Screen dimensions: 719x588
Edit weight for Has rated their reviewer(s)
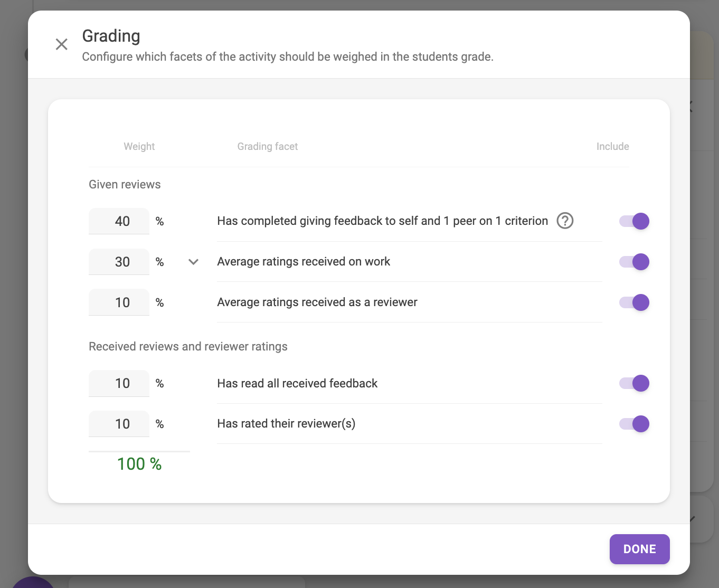(x=119, y=424)
